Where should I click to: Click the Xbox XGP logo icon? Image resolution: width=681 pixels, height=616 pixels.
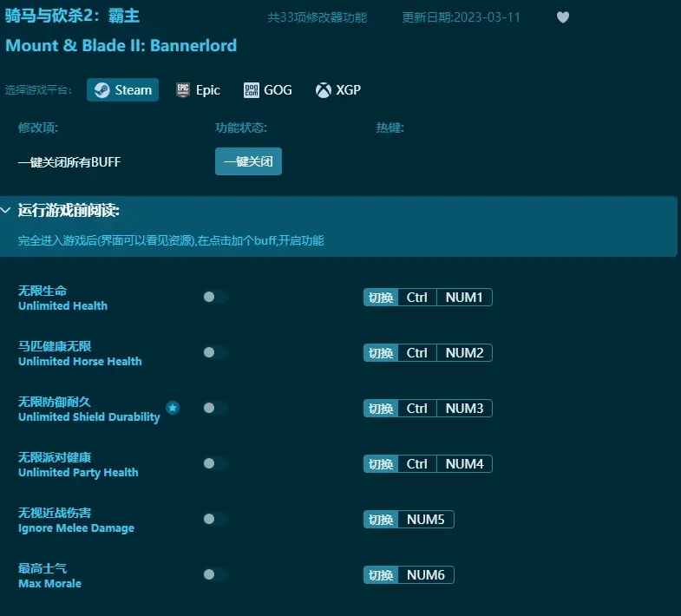[323, 90]
